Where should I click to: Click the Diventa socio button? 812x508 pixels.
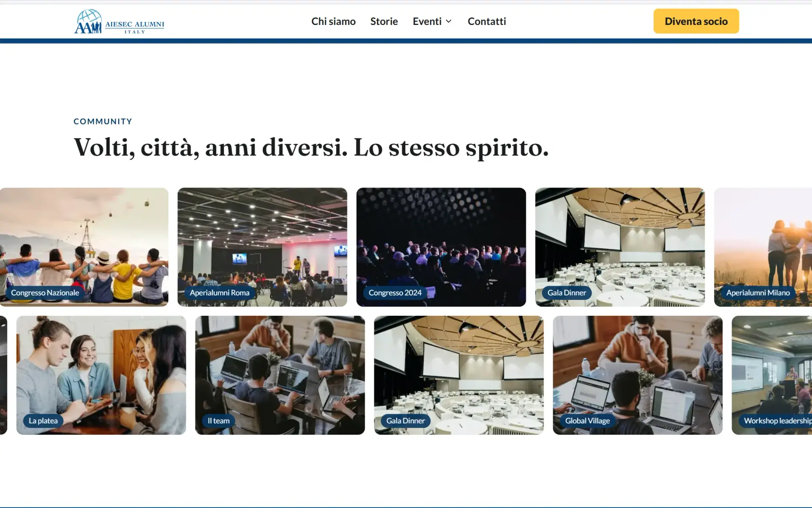(x=696, y=21)
